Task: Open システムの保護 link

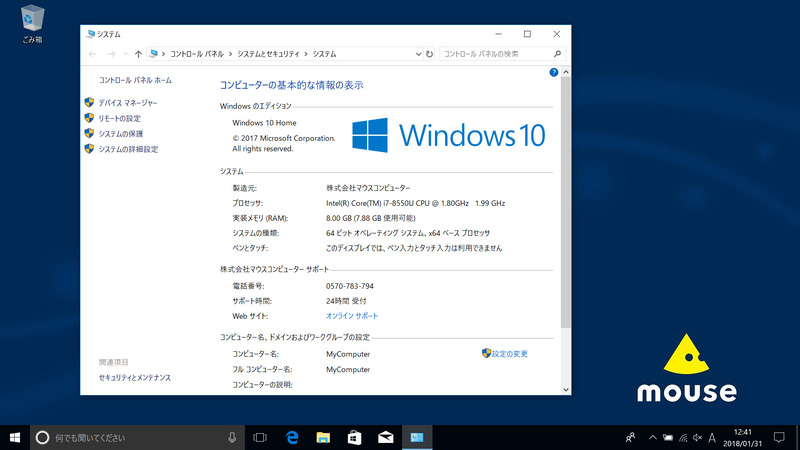Action: (x=120, y=134)
